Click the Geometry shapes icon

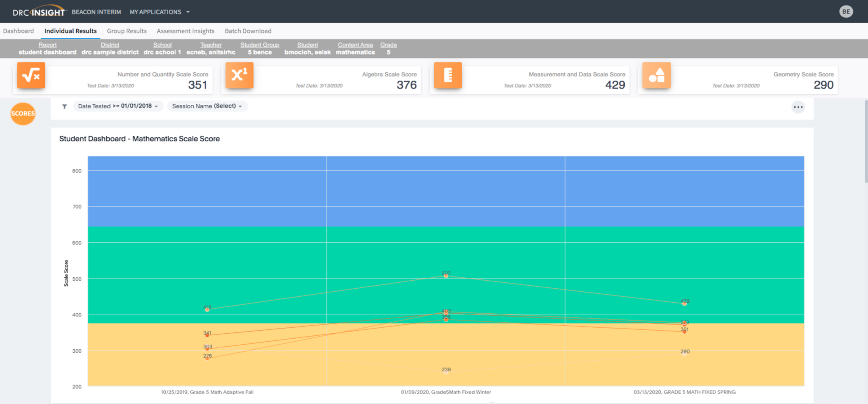[656, 75]
